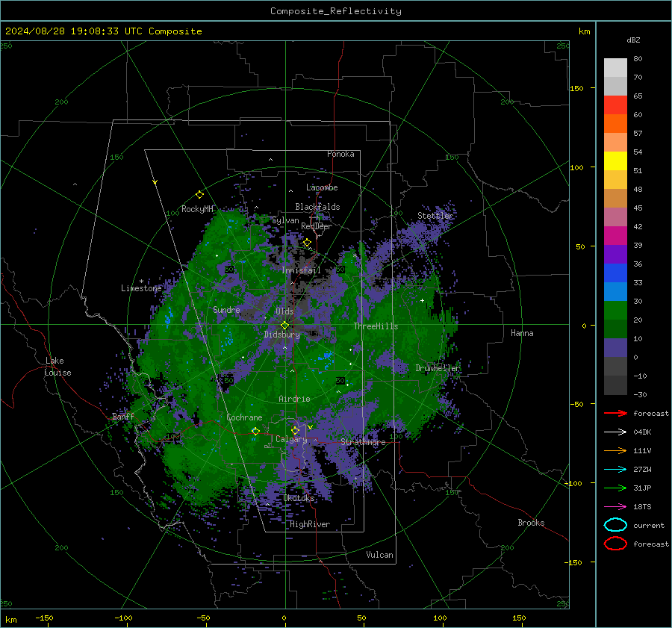Click the Composite_Reflectivity title text
The width and height of the screenshot is (672, 628).
tap(335, 11)
